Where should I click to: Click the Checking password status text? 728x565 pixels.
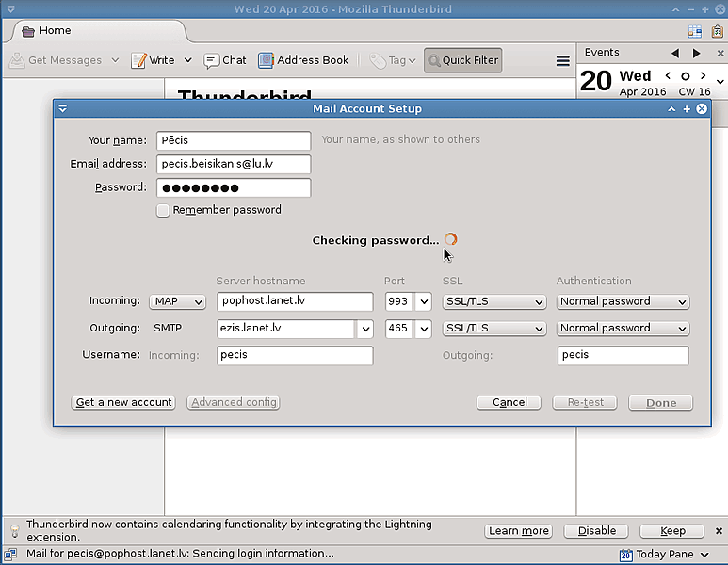[375, 240]
